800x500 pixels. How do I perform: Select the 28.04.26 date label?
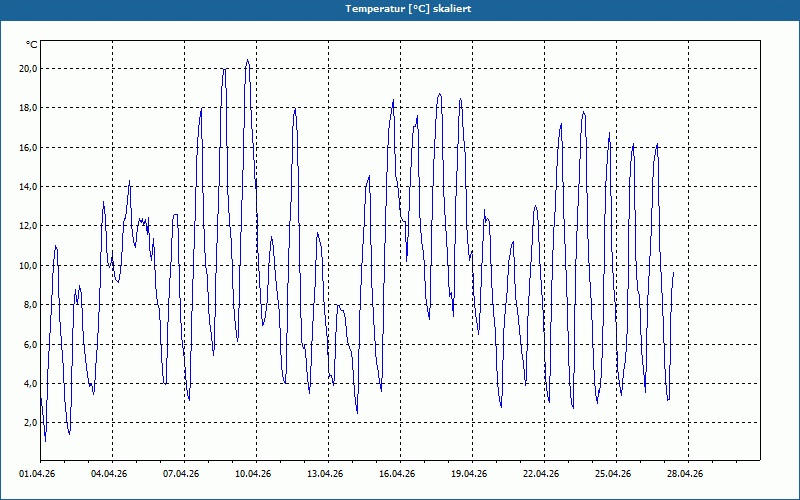click(x=685, y=474)
